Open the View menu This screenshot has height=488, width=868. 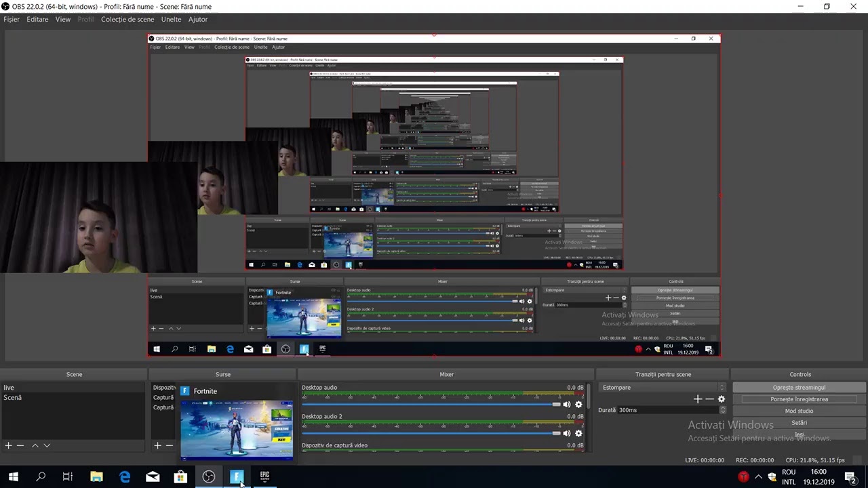pos(63,19)
